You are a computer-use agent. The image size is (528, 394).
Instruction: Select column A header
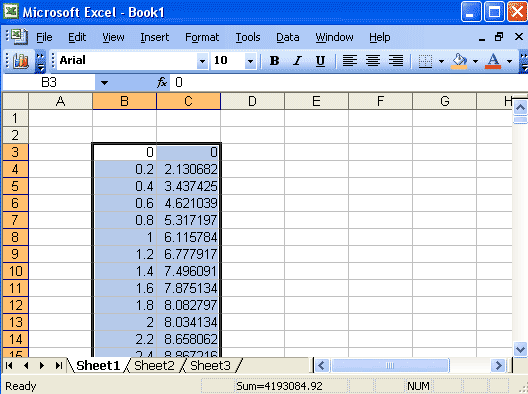(x=60, y=101)
